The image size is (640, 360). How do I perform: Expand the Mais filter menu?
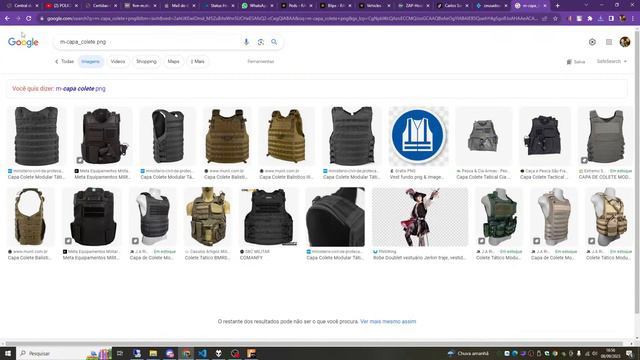pos(198,62)
